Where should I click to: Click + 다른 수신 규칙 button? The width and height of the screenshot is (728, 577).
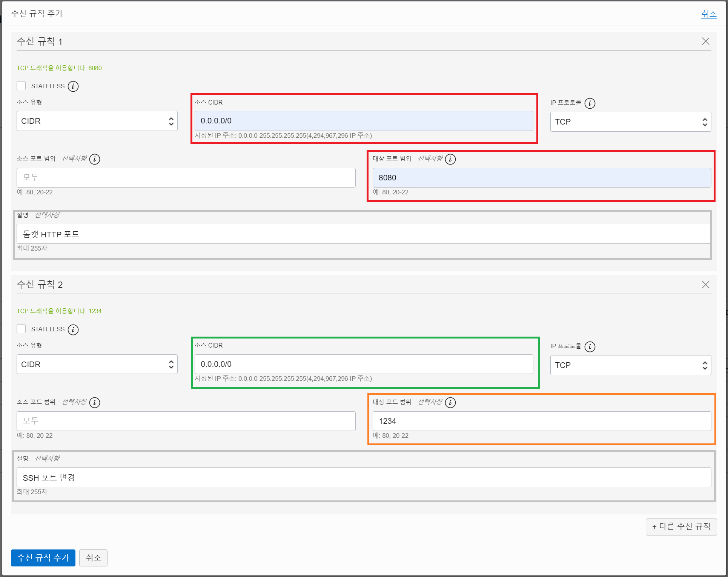point(681,526)
